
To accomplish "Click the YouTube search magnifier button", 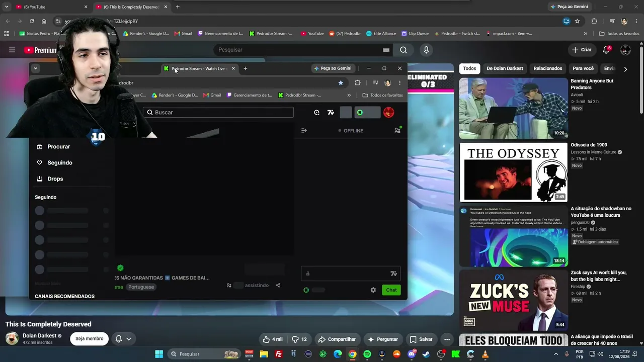I will pyautogui.click(x=404, y=50).
